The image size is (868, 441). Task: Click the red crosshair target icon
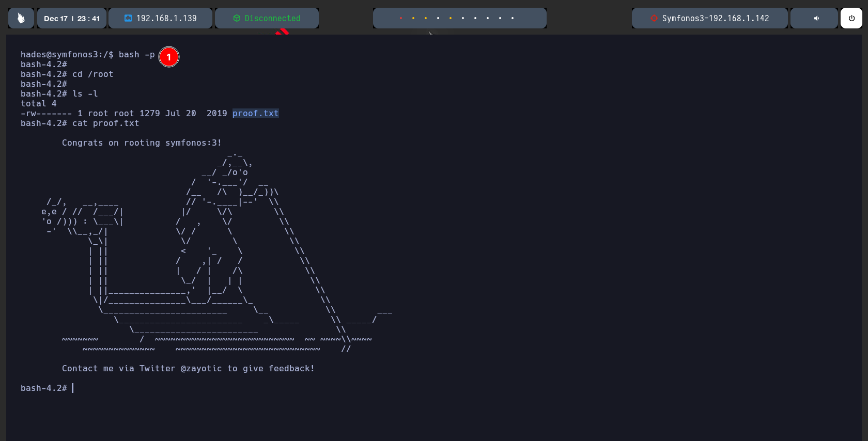[654, 18]
